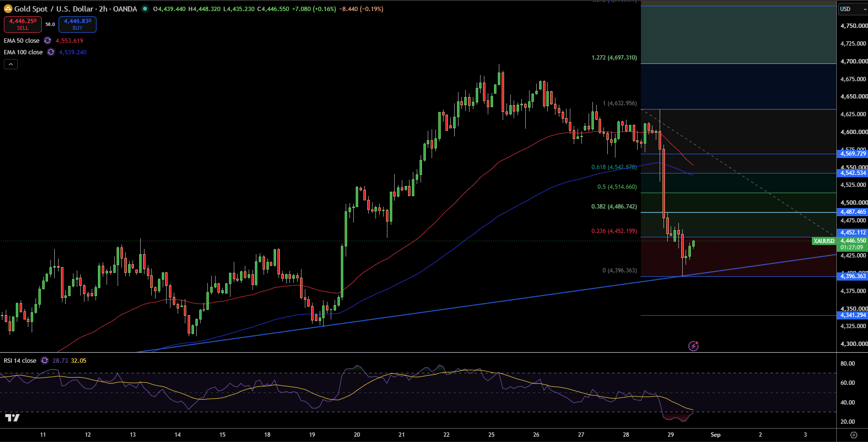This screenshot has width=868, height=442.
Task: Click the EMA 50 value 4,553.619
Action: 69,41
